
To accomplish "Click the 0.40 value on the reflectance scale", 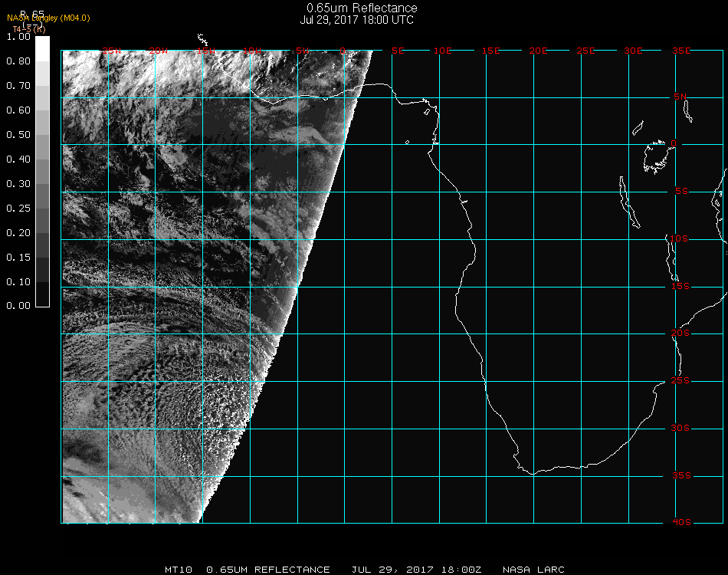I will point(18,159).
